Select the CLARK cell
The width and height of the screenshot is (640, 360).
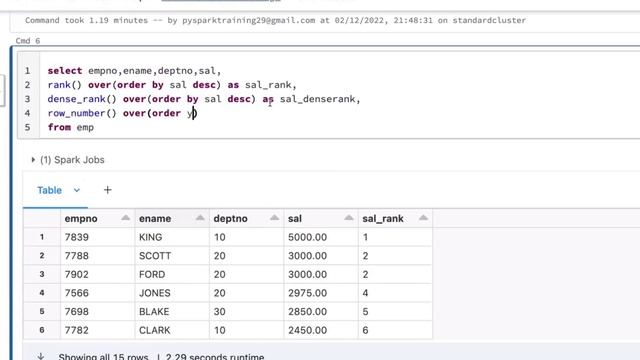tap(172, 330)
